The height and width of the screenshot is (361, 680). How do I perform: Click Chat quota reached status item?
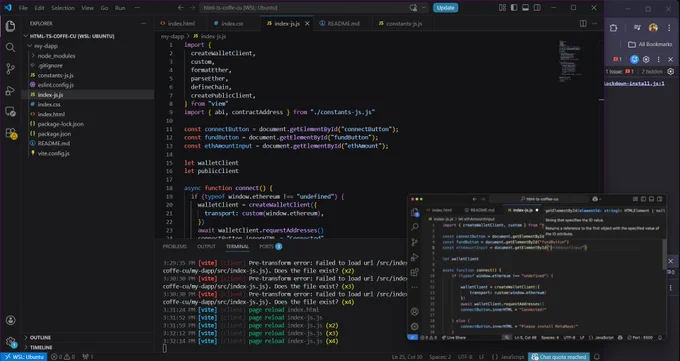coord(559,357)
